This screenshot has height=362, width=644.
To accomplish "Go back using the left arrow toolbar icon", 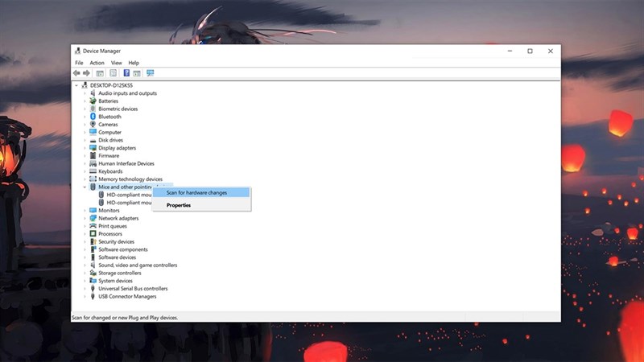I will pyautogui.click(x=76, y=73).
